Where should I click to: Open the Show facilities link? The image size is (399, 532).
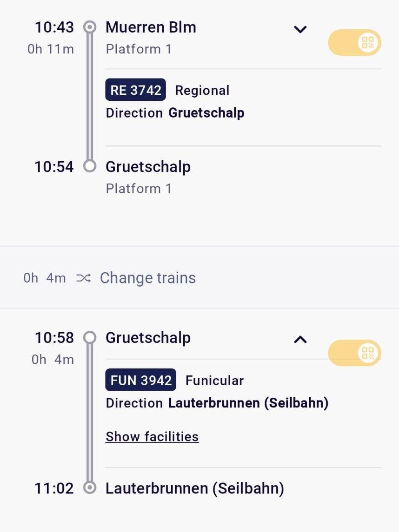pyautogui.click(x=152, y=437)
